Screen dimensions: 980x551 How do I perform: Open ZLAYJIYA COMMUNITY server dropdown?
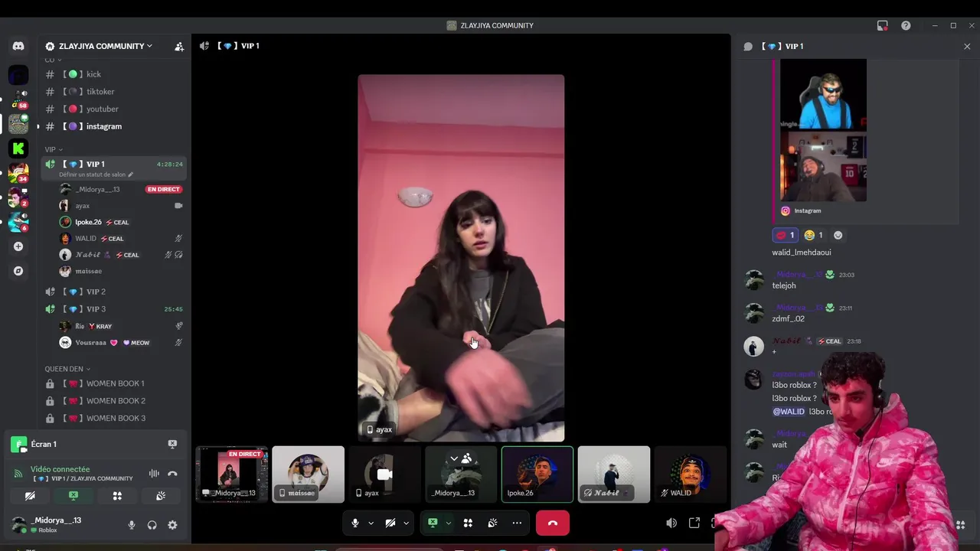[x=105, y=47]
